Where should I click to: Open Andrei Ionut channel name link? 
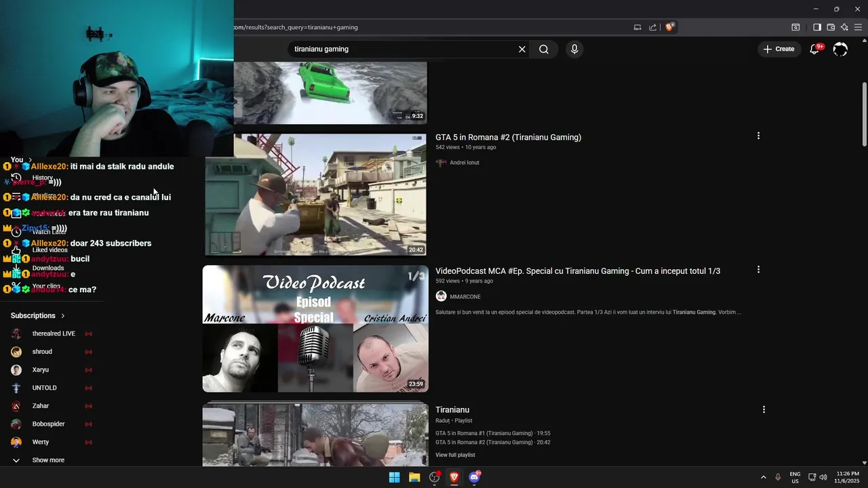pos(464,163)
